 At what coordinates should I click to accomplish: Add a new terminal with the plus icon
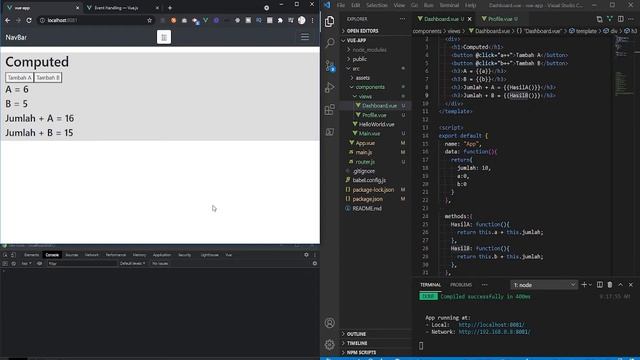click(584, 284)
